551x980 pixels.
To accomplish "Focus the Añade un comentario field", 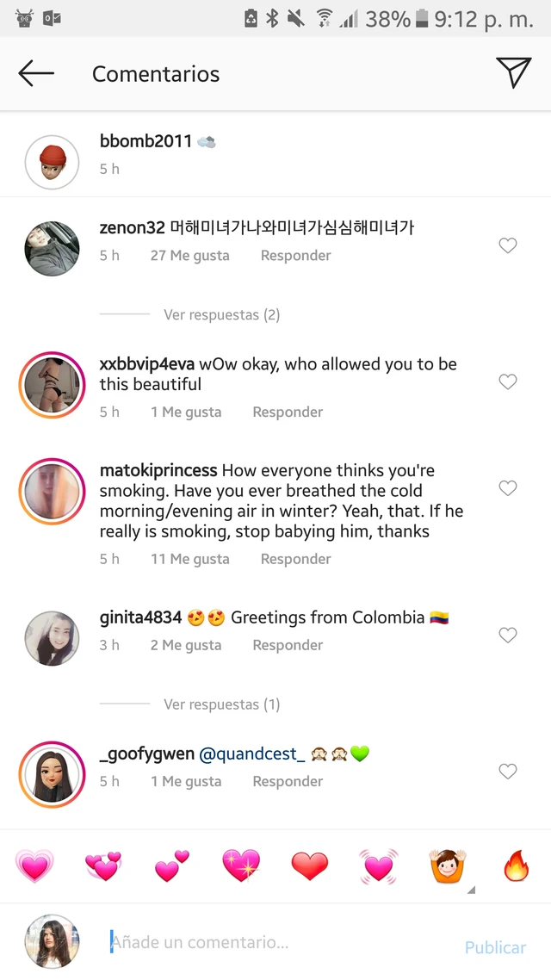I will [282, 942].
